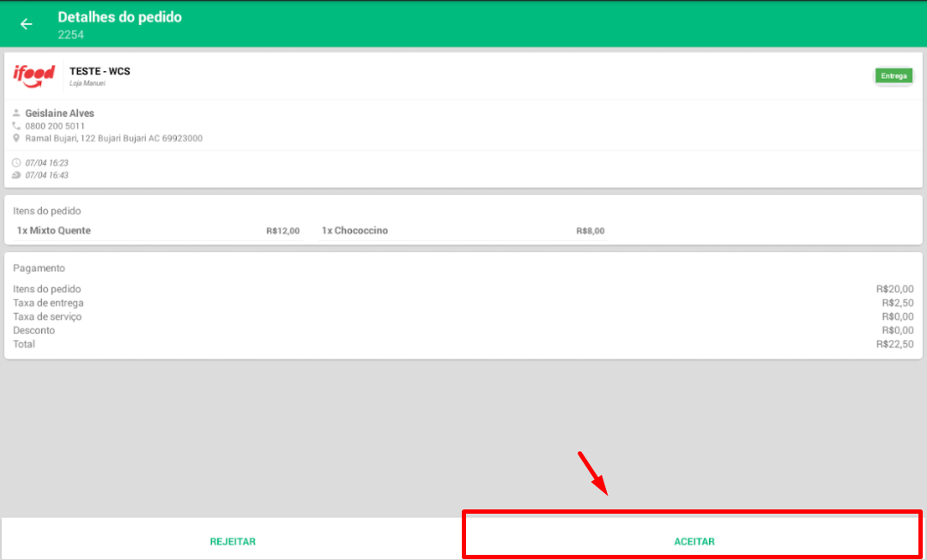Select the 1x Chococcino item
927x560 pixels.
(x=354, y=231)
